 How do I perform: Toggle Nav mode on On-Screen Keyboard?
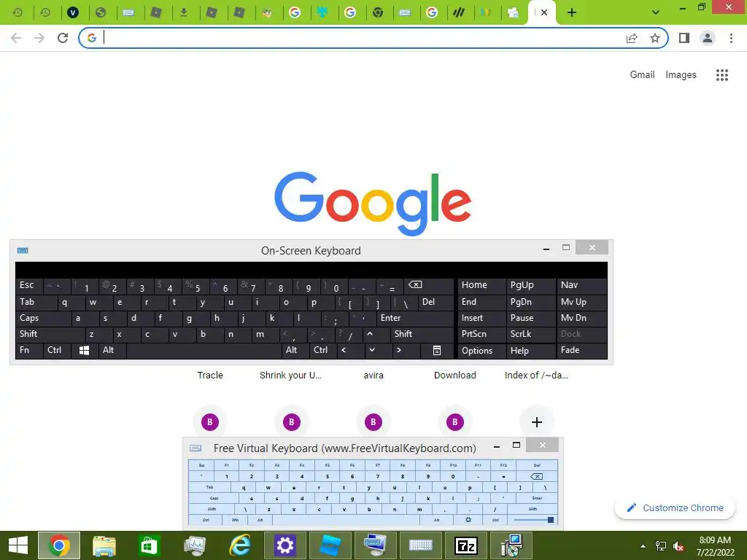(581, 286)
